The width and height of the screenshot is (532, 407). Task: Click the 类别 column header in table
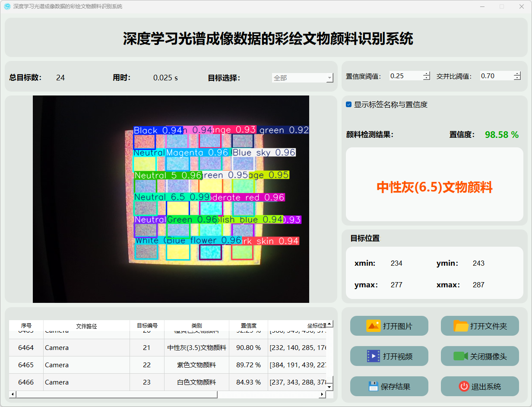[x=196, y=326]
